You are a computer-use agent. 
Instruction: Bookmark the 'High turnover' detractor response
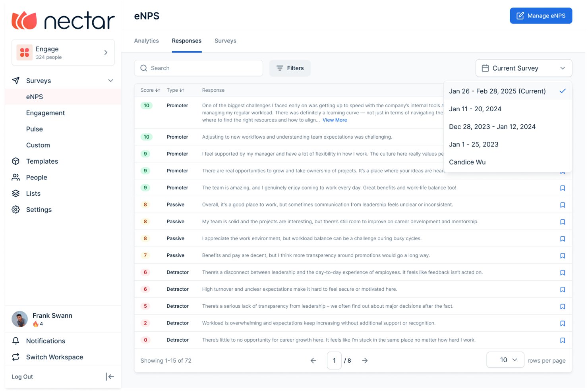click(x=563, y=290)
